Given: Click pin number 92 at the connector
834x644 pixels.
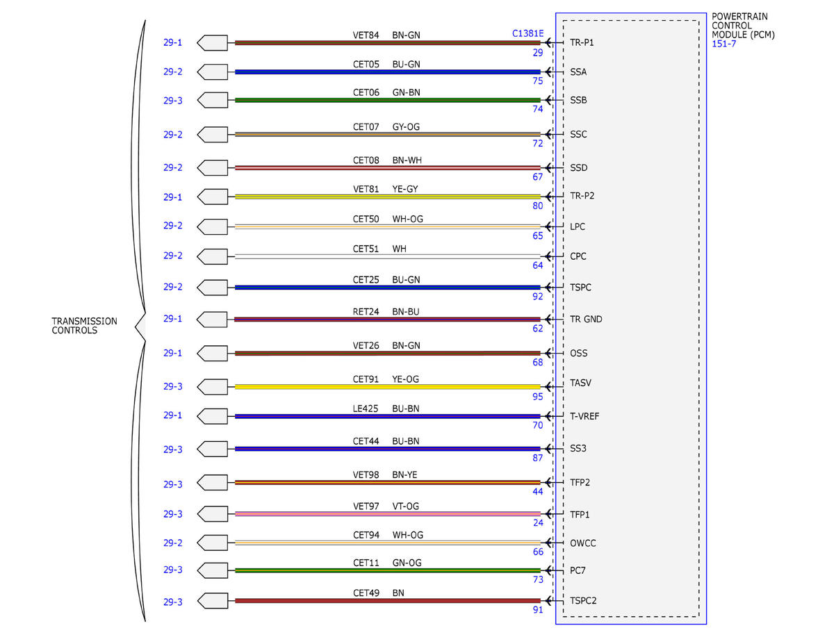Looking at the screenshot, I should tap(538, 296).
